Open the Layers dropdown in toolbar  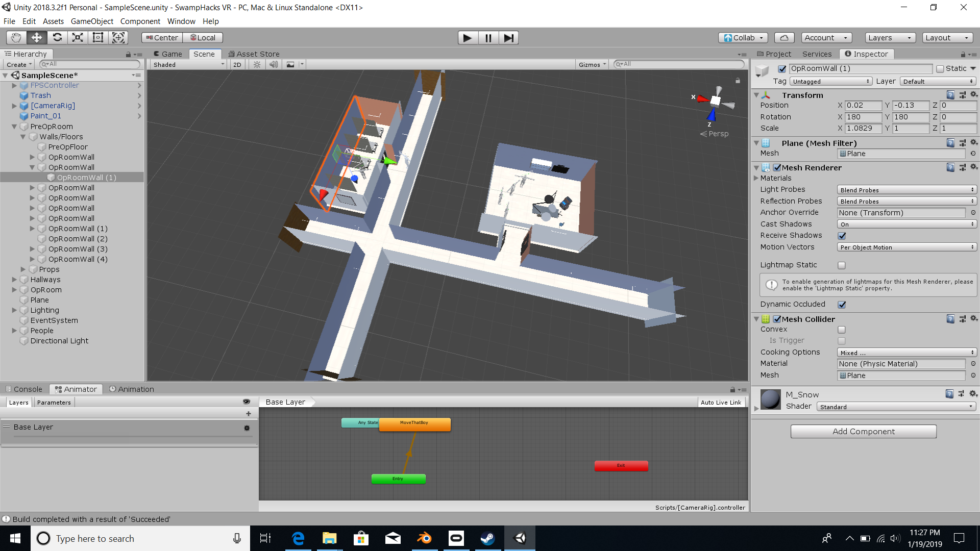pos(890,38)
